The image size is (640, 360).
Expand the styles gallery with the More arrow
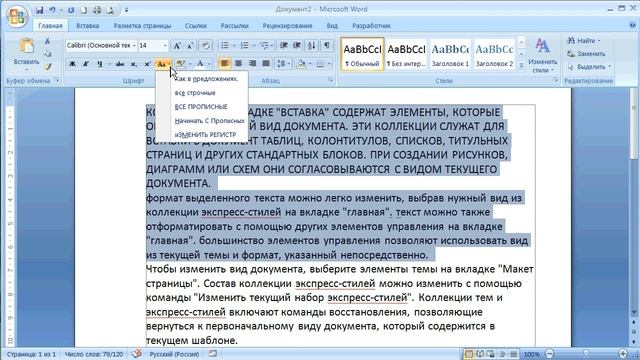[x=521, y=66]
